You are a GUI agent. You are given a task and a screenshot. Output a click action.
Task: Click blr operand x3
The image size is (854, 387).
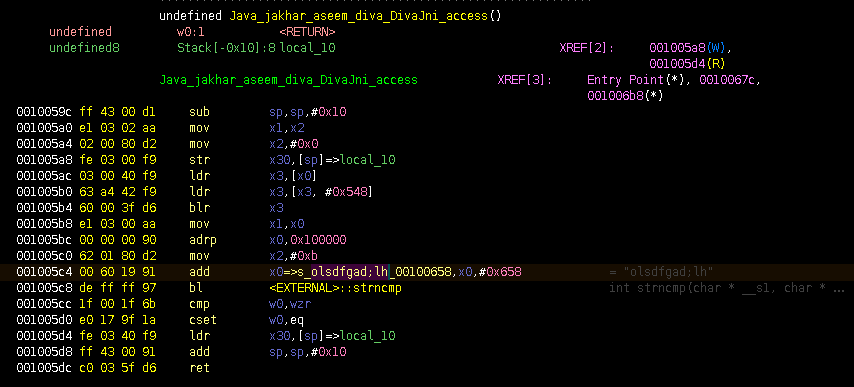coord(276,208)
